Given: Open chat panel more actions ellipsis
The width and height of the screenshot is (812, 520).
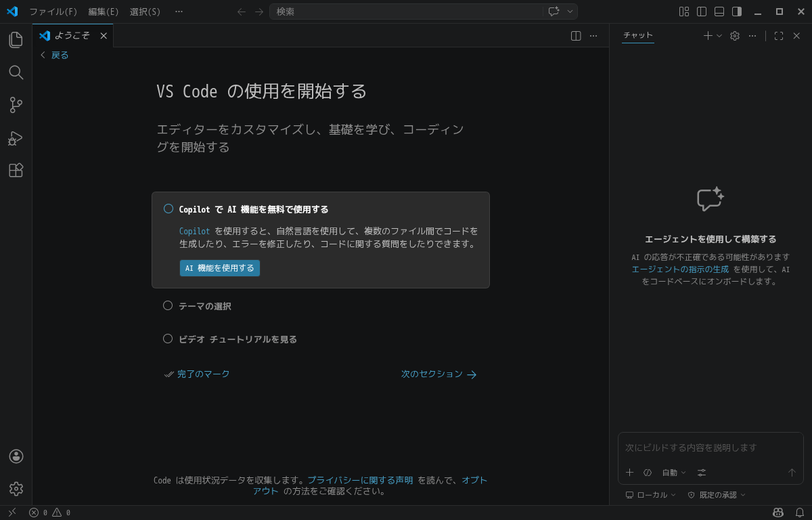Looking at the screenshot, I should click(x=752, y=36).
